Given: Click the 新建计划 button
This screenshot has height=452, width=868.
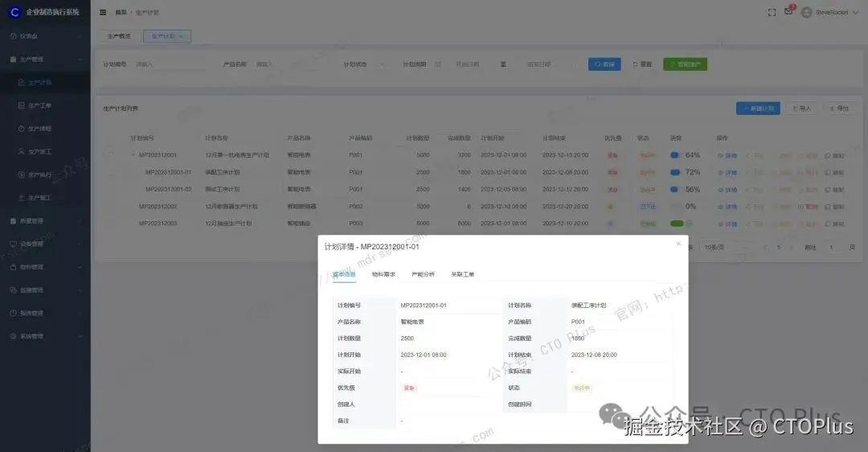Looking at the screenshot, I should click(x=759, y=109).
